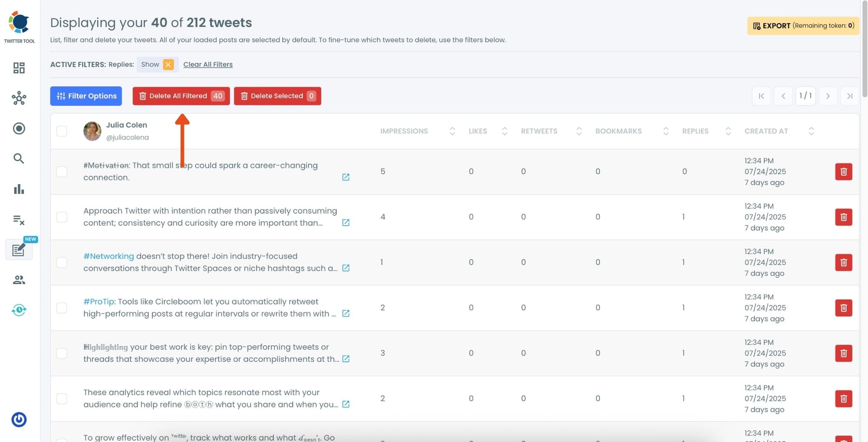Screen dimensions: 868x442
Task: Click Delete Selected button
Action: click(277, 96)
